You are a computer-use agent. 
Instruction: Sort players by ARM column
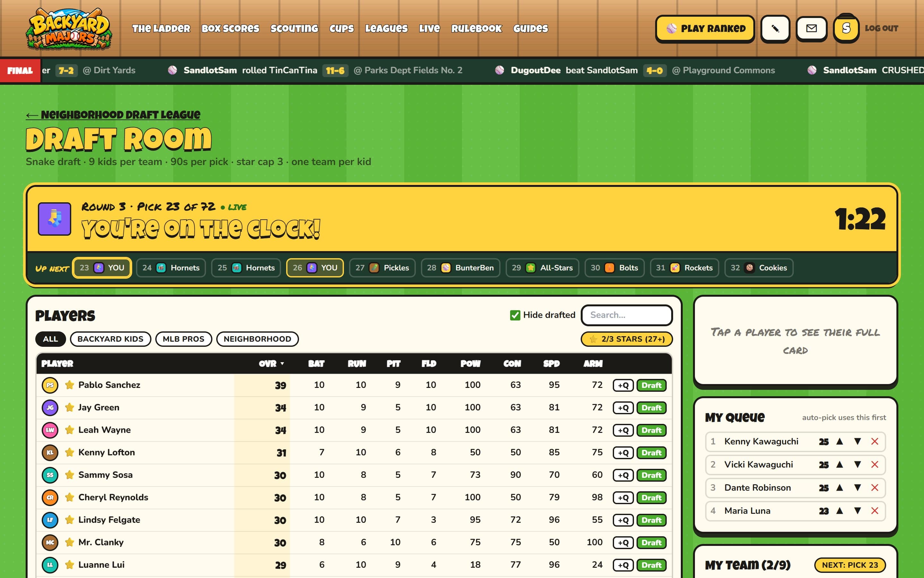pos(593,363)
